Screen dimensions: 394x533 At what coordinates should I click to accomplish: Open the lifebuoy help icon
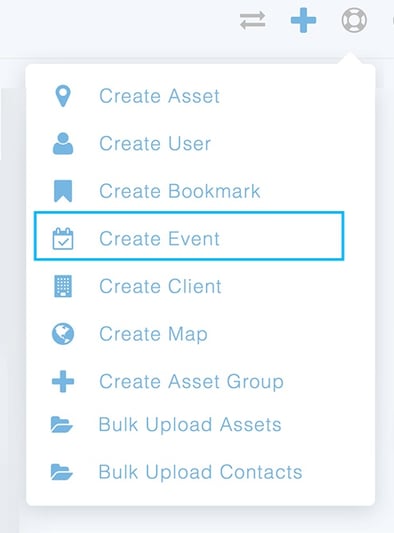[x=354, y=20]
